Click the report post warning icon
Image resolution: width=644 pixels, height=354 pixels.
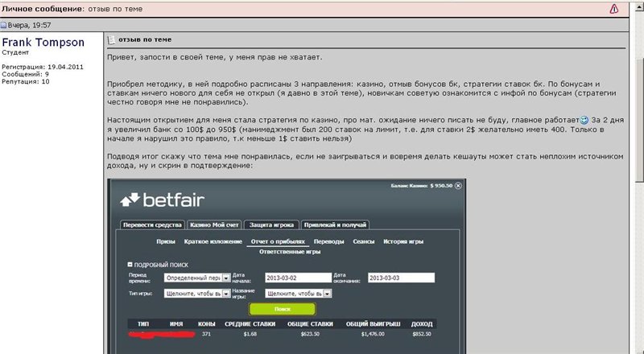(x=613, y=9)
